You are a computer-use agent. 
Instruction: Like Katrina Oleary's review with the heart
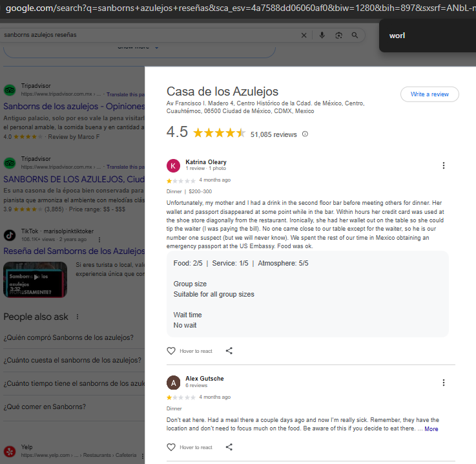(171, 351)
